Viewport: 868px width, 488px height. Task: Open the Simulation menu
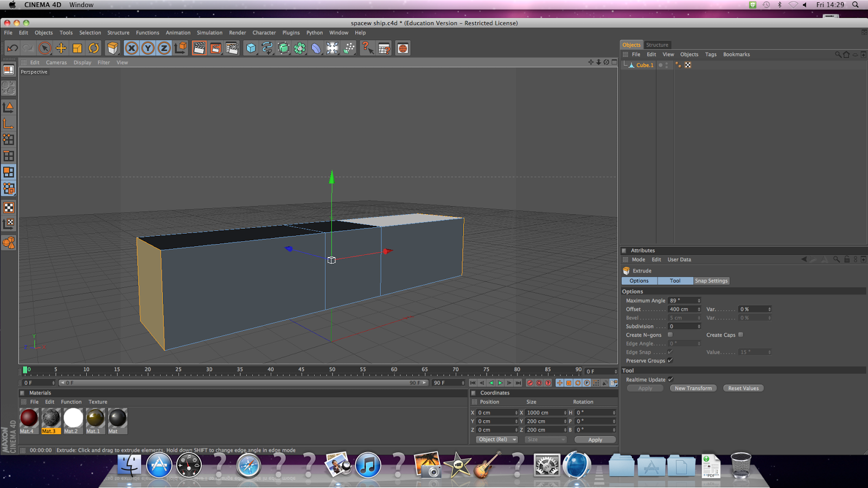[209, 33]
